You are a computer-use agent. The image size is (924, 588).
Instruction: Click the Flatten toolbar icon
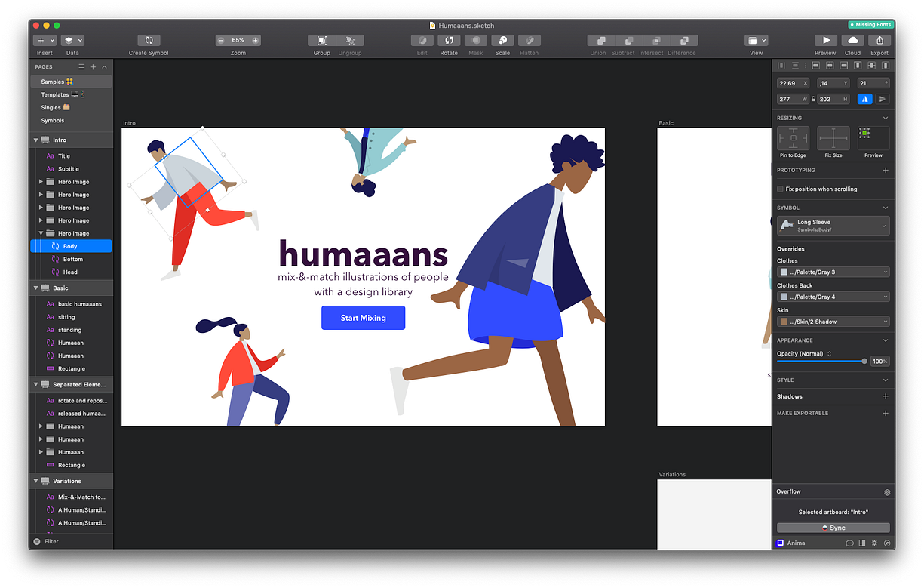pos(530,40)
